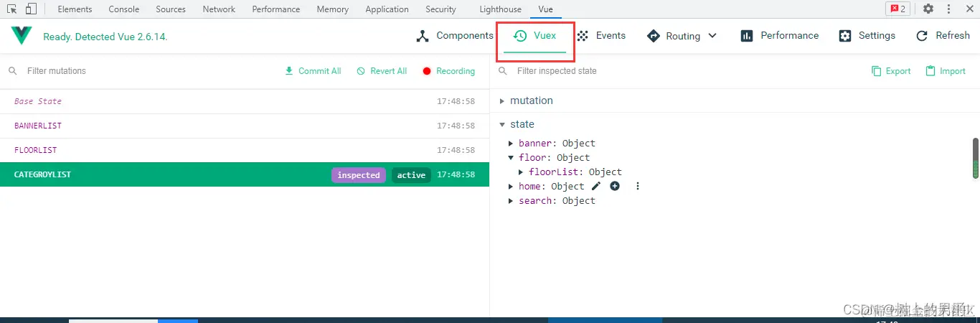Open the more options dots on home
Screen dimensions: 980x323
(x=637, y=186)
